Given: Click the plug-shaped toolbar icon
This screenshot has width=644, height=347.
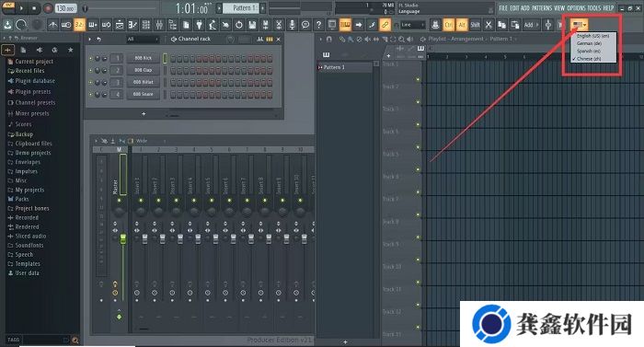Looking at the screenshot, I should [200, 25].
